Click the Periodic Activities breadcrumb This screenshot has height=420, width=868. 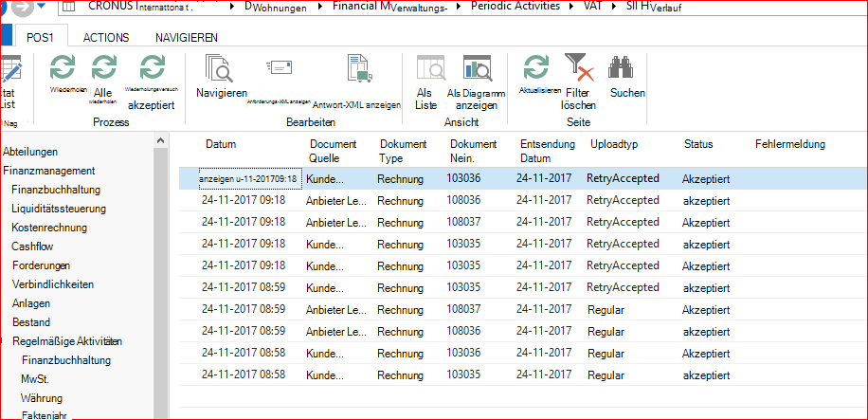tap(515, 7)
